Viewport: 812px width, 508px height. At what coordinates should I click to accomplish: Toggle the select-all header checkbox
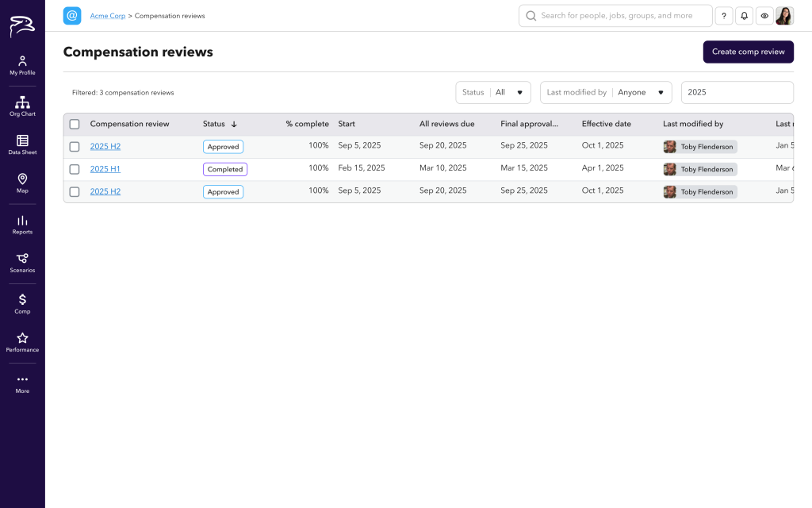click(x=75, y=125)
